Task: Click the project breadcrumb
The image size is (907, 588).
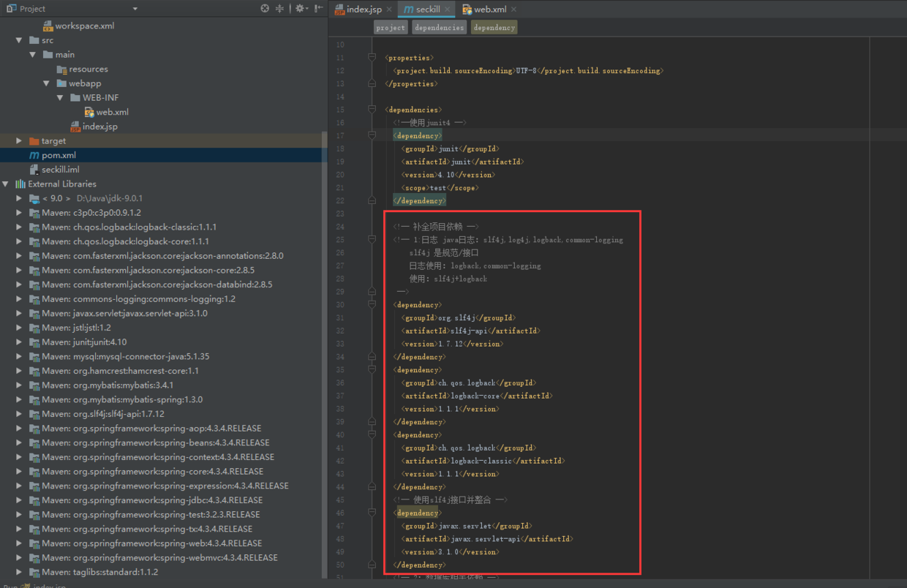Action: tap(391, 28)
